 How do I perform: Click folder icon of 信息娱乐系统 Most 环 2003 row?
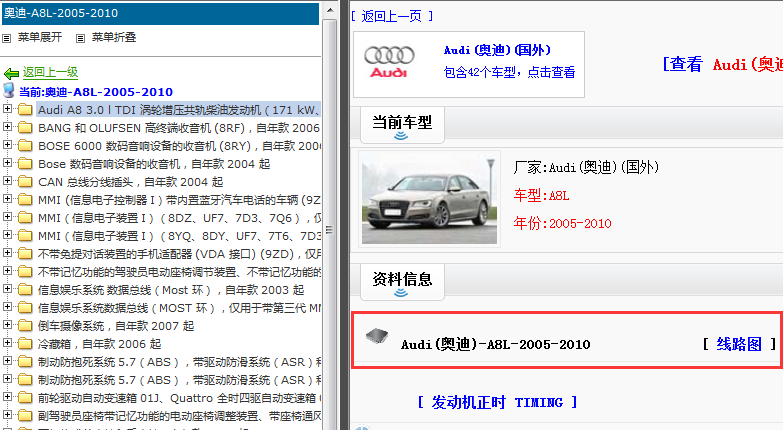(x=25, y=290)
